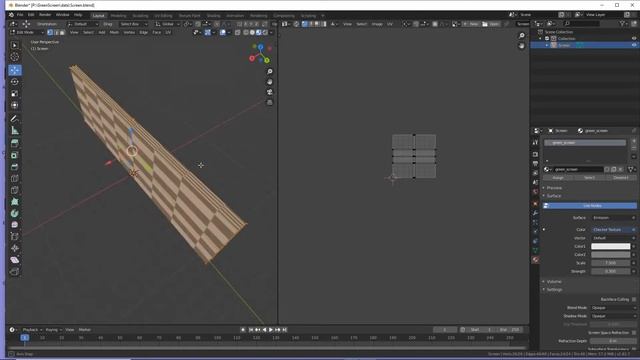Click the New image button in UV editor
This screenshot has width=640, height=360.
471,24
